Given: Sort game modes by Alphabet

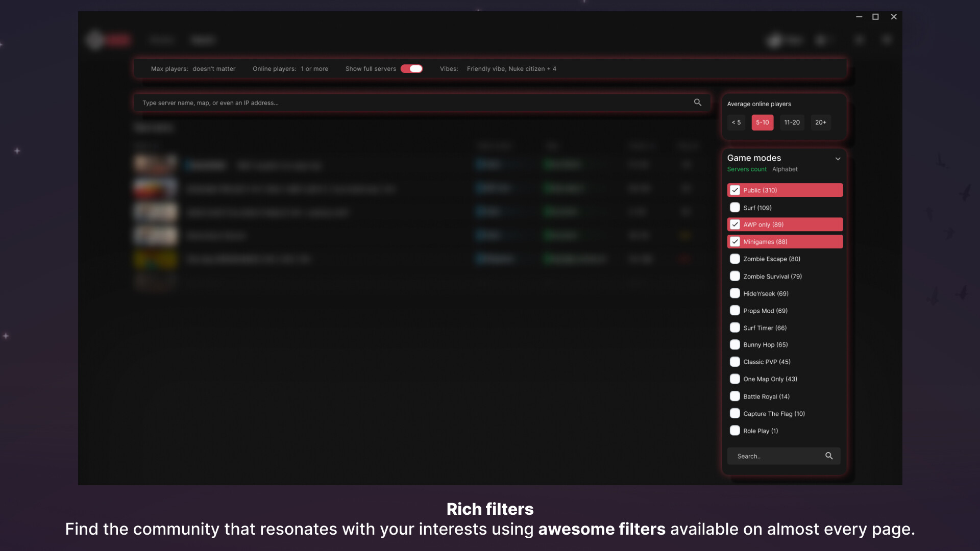Looking at the screenshot, I should pos(785,169).
